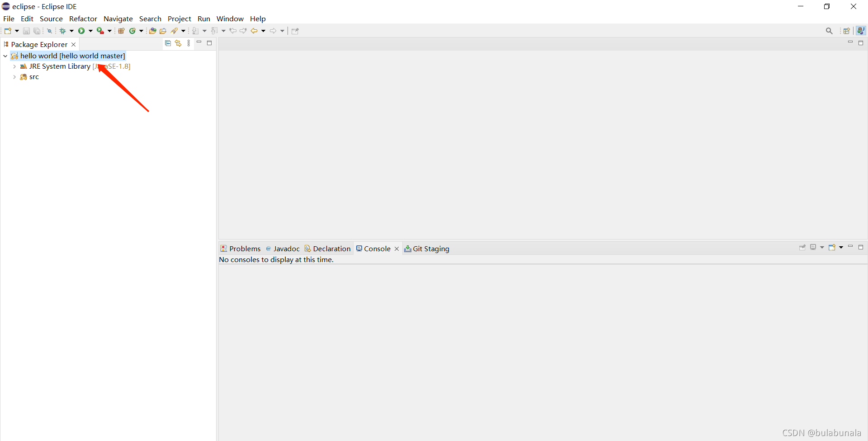Screen dimensions: 868x441
Task: Switch to the Declaration tab
Action: [x=328, y=249]
